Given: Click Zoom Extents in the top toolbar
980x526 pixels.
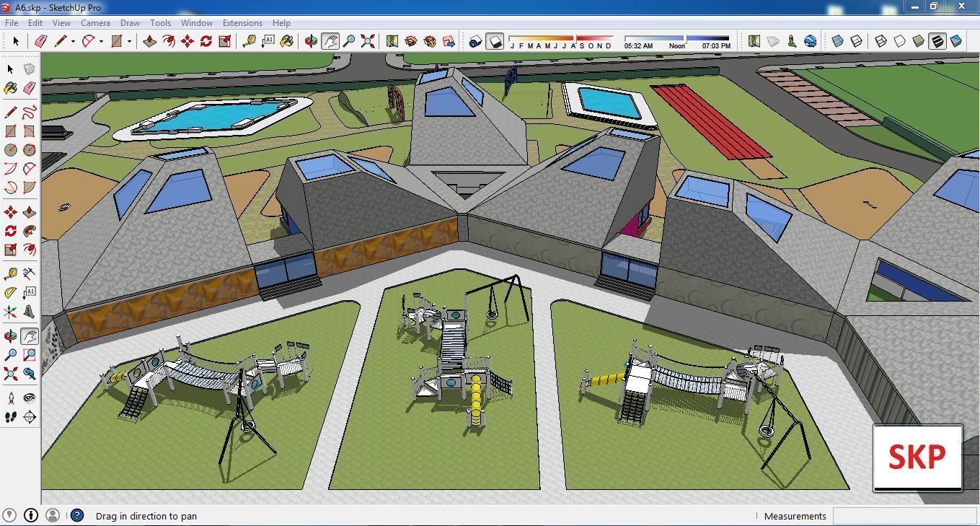Looking at the screenshot, I should click(368, 41).
